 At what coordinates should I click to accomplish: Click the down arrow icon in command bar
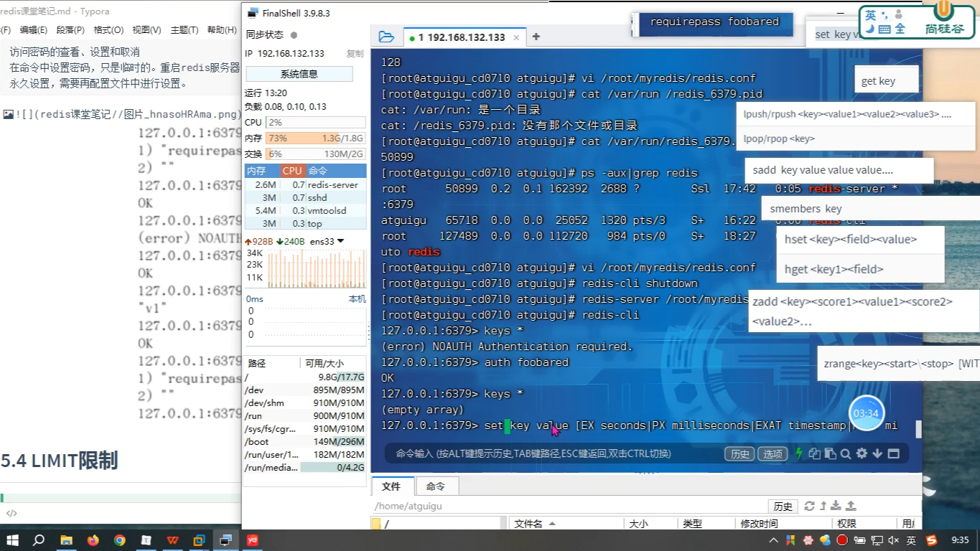point(877,453)
